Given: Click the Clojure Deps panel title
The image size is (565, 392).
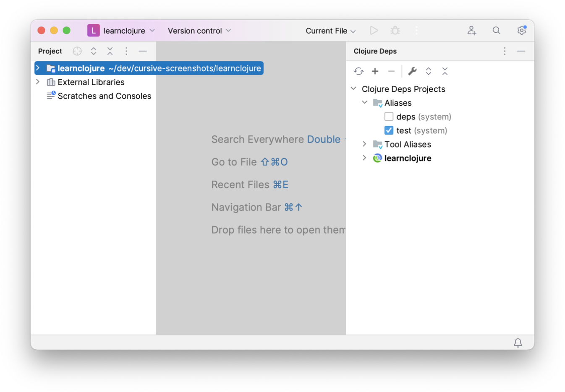Looking at the screenshot, I should (x=375, y=51).
